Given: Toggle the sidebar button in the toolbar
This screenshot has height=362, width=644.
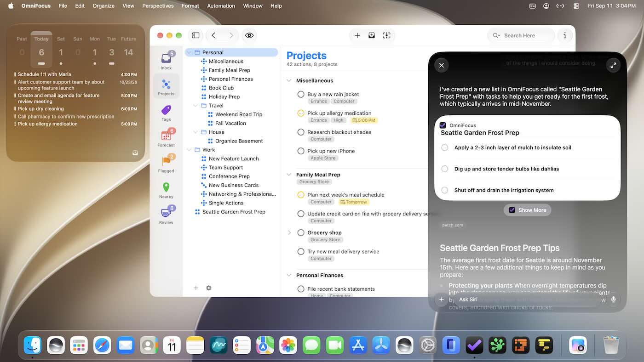Looking at the screenshot, I should click(x=195, y=35).
